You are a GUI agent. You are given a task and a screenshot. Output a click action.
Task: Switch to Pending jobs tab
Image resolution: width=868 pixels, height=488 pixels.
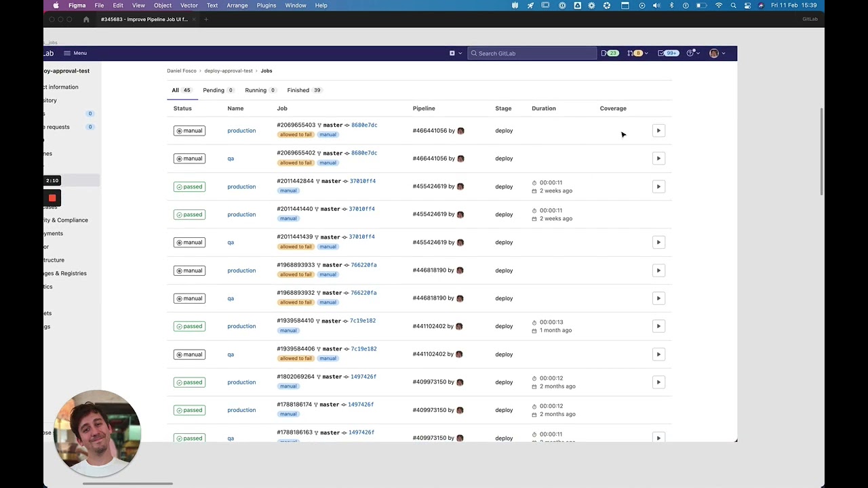click(x=218, y=90)
